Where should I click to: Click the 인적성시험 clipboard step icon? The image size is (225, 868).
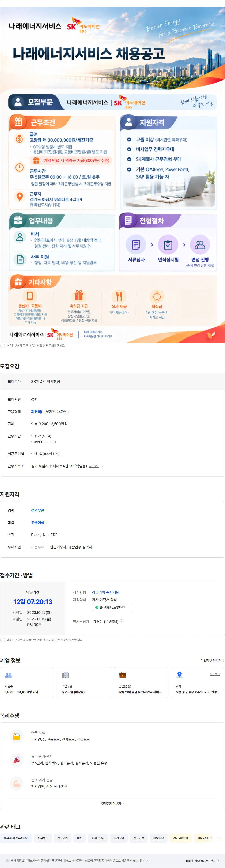[x=168, y=245]
